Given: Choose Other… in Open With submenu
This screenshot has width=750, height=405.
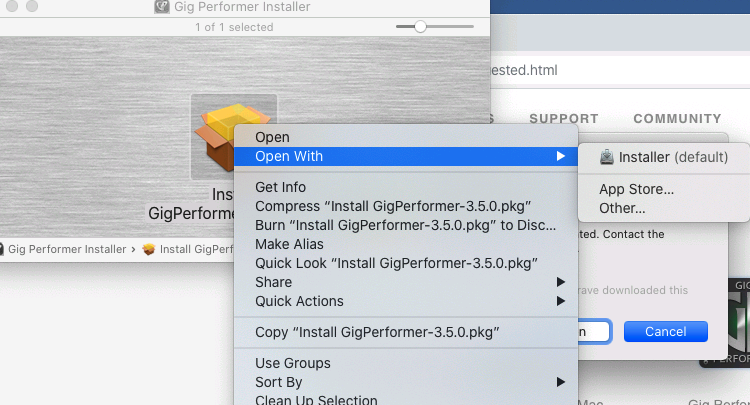Looking at the screenshot, I should [x=664, y=208].
